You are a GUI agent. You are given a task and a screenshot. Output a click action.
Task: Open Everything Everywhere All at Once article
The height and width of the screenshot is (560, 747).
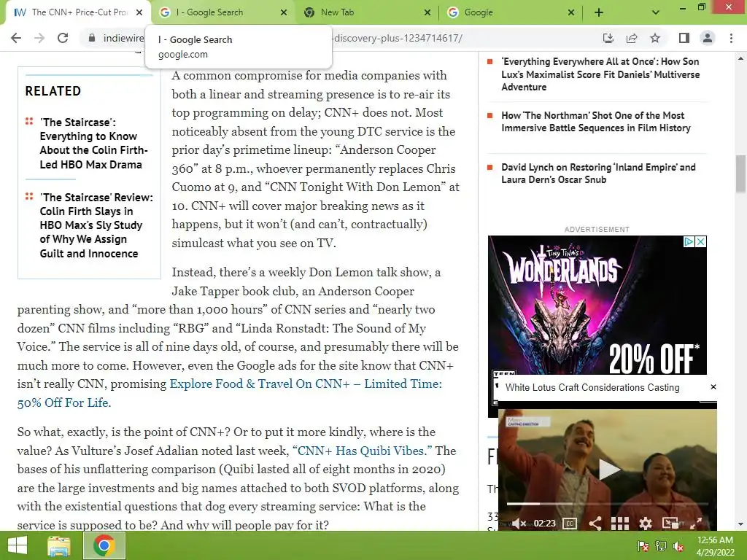[600, 74]
